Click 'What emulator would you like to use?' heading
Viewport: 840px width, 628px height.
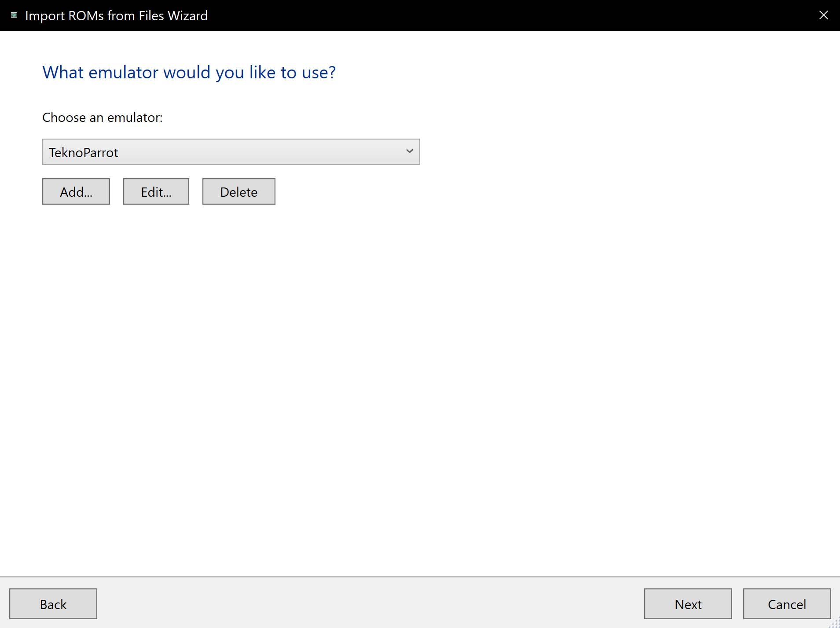pos(189,73)
